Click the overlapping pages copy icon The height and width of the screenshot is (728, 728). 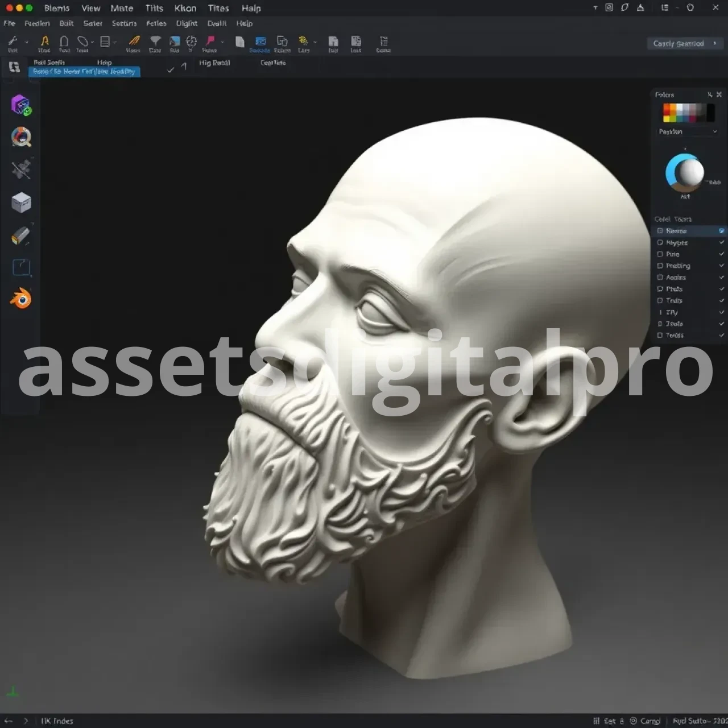(282, 41)
